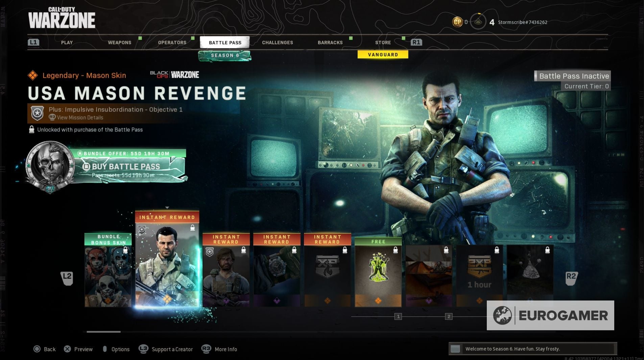Click the Back circle button prompt
This screenshot has width=644, height=360.
[x=44, y=349]
